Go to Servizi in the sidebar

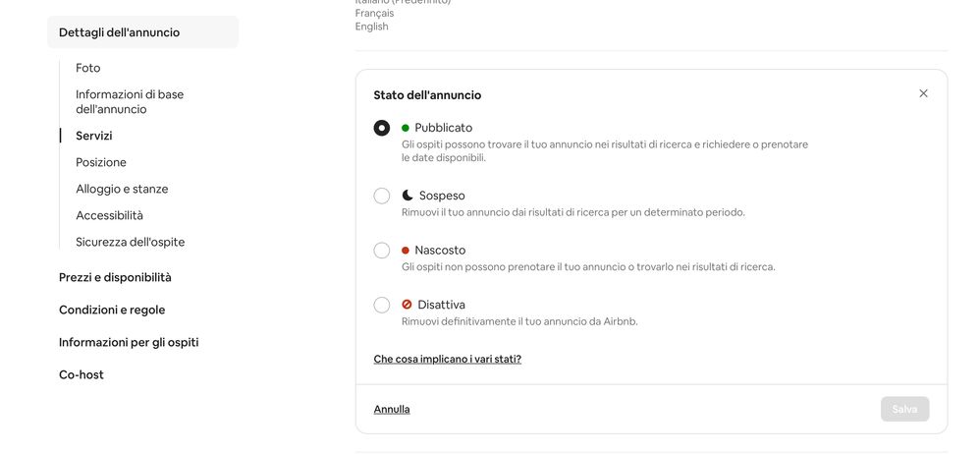pyautogui.click(x=94, y=136)
